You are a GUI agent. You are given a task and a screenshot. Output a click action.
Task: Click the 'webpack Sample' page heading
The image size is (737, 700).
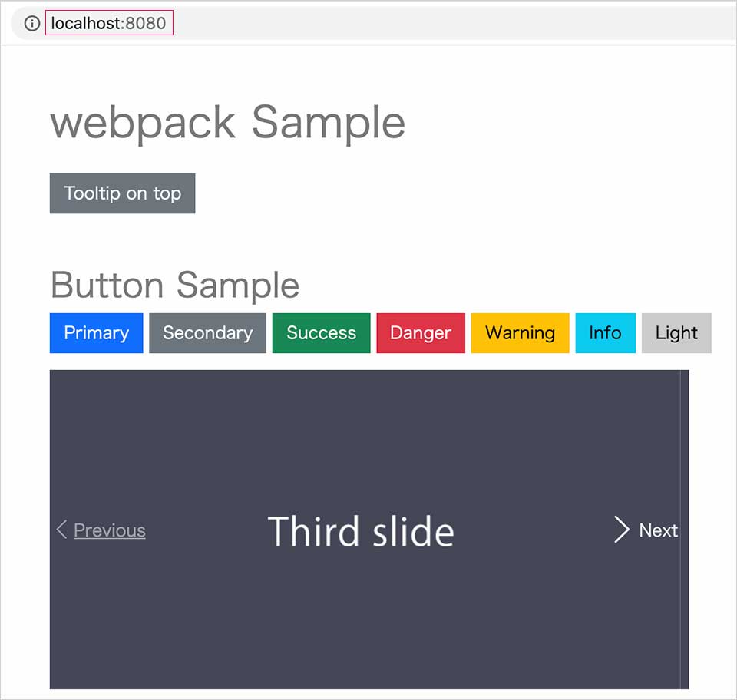(227, 123)
